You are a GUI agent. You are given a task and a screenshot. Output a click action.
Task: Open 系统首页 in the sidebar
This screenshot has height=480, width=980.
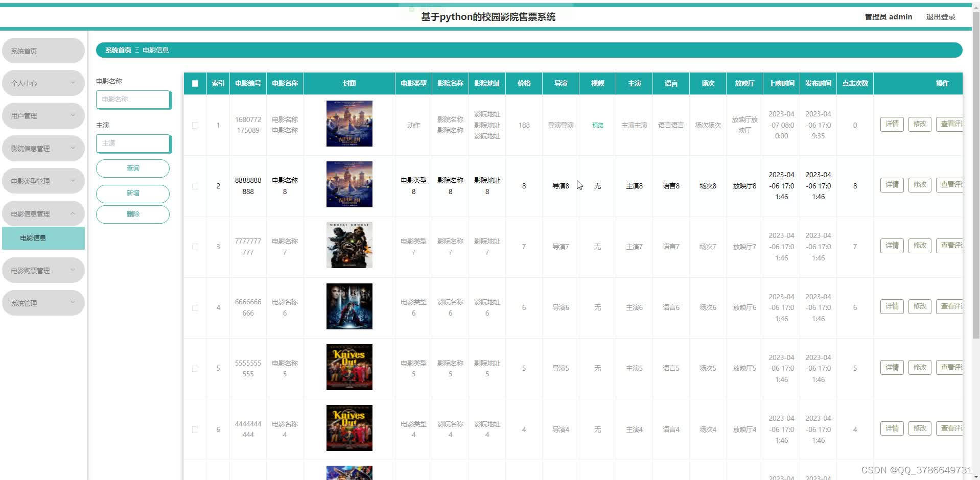point(43,51)
